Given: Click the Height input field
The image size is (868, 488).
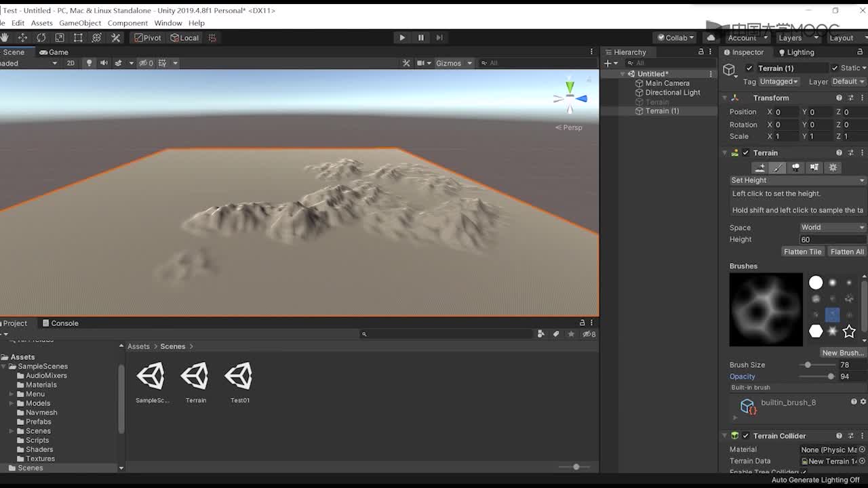Looking at the screenshot, I should (833, 239).
